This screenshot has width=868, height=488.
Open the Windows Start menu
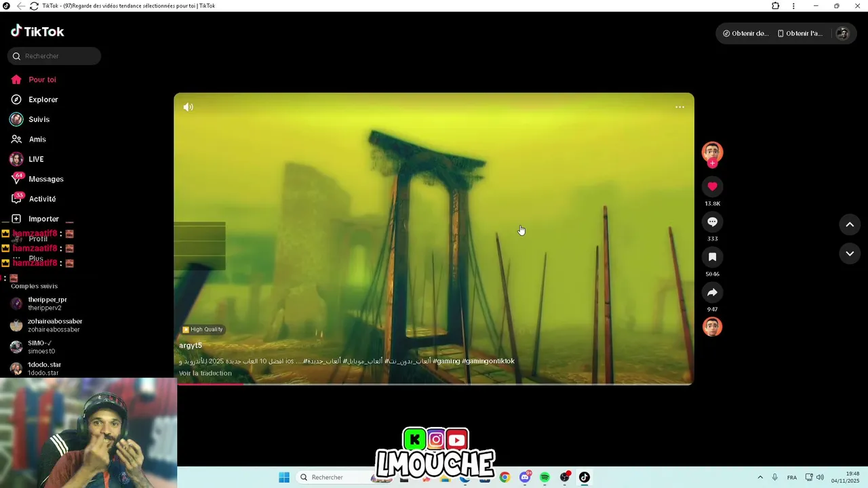284,477
